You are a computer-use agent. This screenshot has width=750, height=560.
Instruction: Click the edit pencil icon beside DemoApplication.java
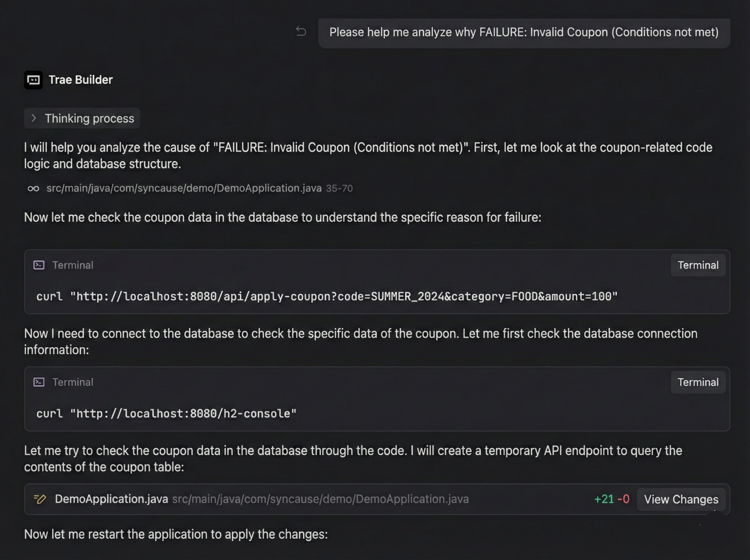pyautogui.click(x=40, y=499)
